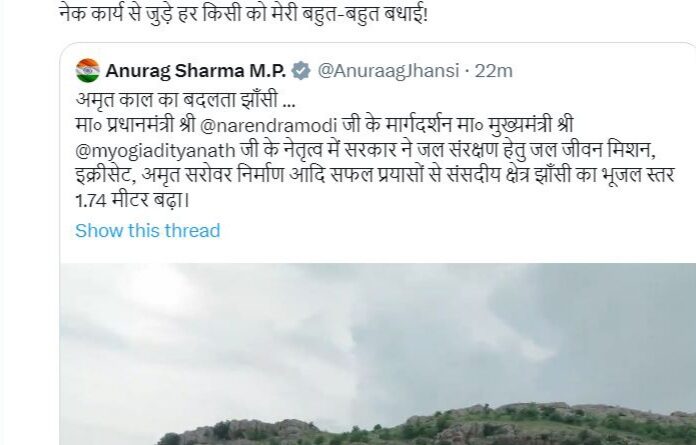Viewport: 696px width, 445px height.
Task: Click empty space right of Show this thread
Action: point(444,231)
